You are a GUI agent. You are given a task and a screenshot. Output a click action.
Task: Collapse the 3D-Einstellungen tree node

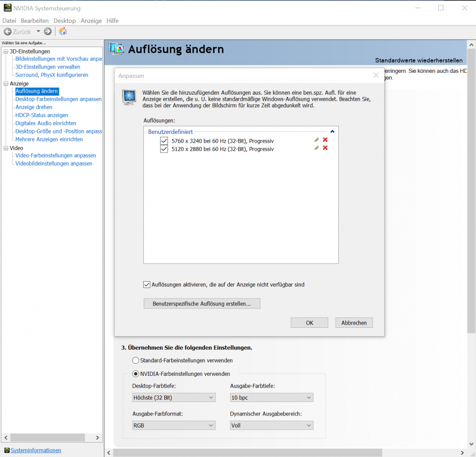pos(6,52)
